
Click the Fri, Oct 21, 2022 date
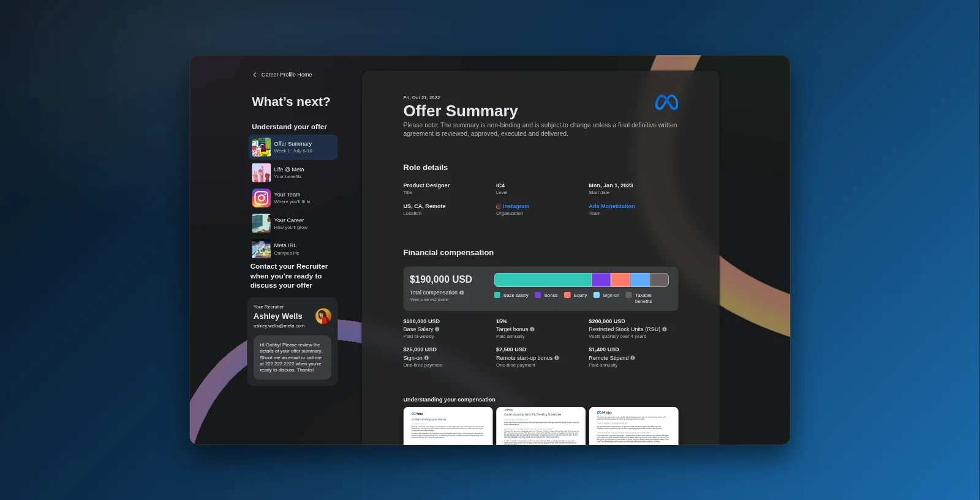click(x=421, y=98)
